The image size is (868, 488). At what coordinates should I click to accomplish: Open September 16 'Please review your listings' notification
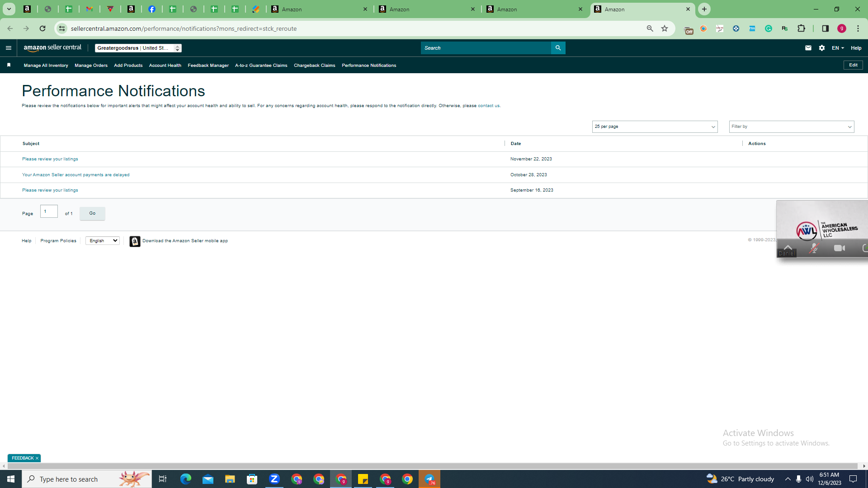tap(50, 190)
